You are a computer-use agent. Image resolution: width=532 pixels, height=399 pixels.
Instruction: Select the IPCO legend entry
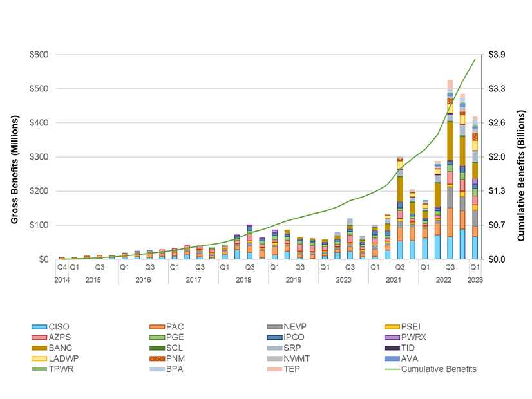pos(294,337)
